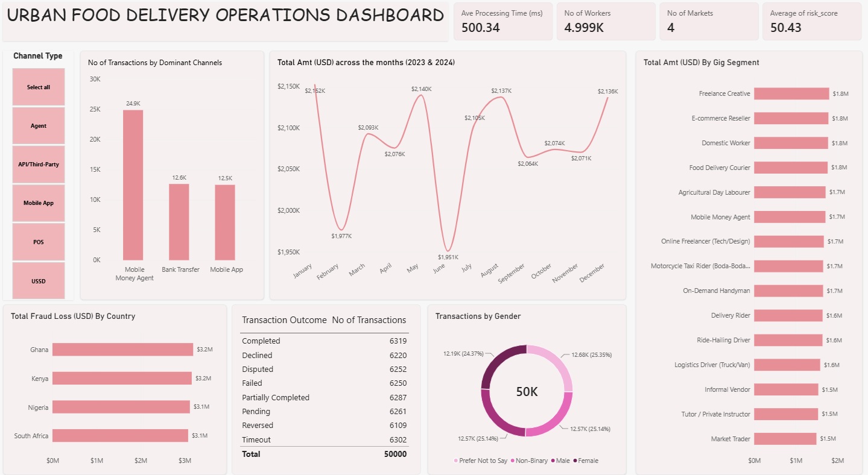Screen dimensions: 868x475
Task: Select the Timeout row in the outcome table
Action: point(324,439)
